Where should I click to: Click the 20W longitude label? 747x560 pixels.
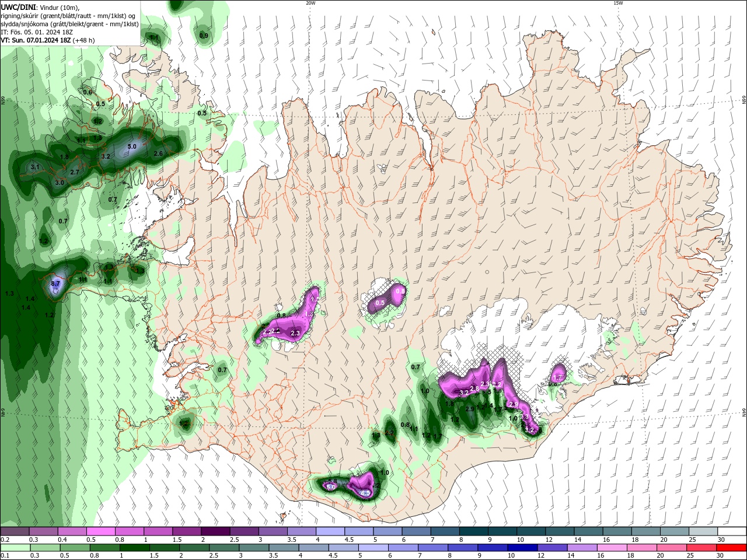(x=310, y=3)
